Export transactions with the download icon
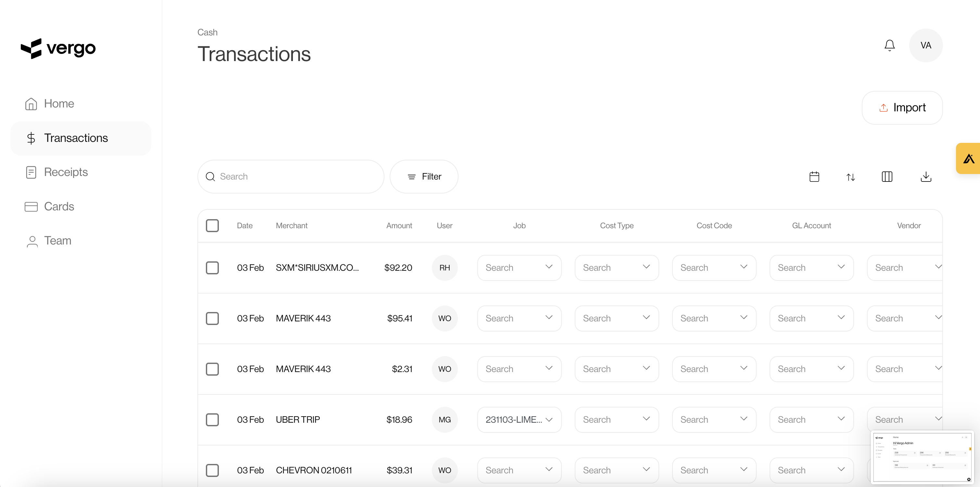This screenshot has height=487, width=980. coord(925,177)
